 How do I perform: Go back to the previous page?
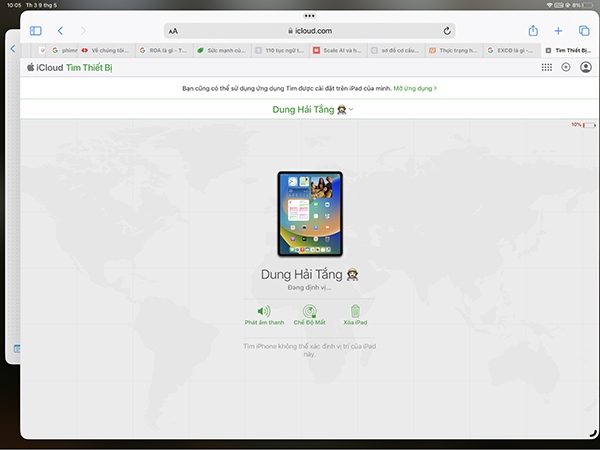click(61, 31)
